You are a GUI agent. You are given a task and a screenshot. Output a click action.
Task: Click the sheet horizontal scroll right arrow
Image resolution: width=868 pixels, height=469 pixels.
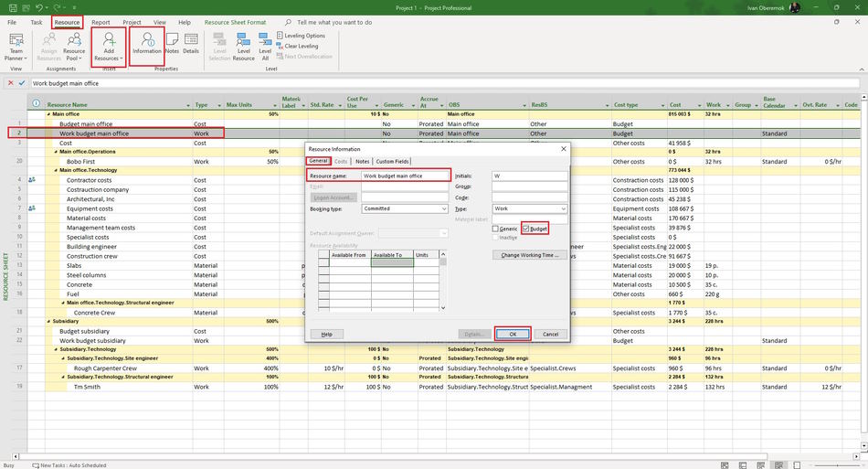[x=856, y=456]
